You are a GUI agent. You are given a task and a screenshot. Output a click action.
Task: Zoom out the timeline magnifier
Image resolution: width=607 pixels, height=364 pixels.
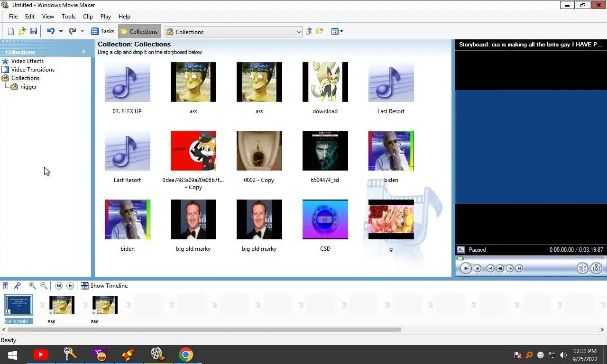coord(44,286)
